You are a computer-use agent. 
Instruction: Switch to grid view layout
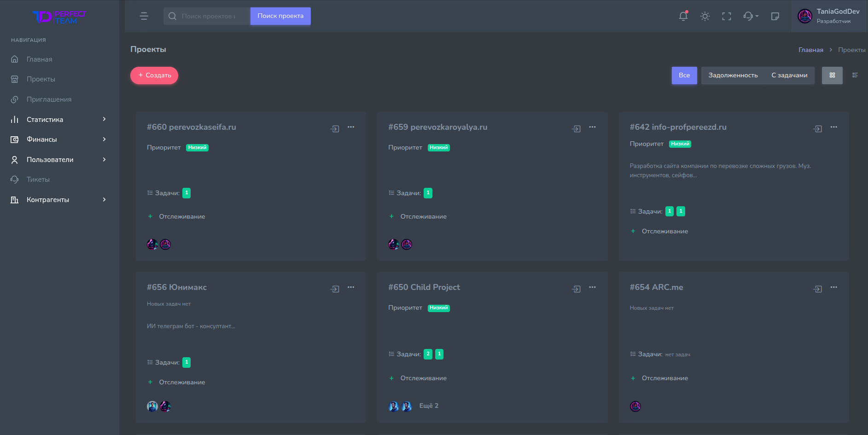[832, 75]
